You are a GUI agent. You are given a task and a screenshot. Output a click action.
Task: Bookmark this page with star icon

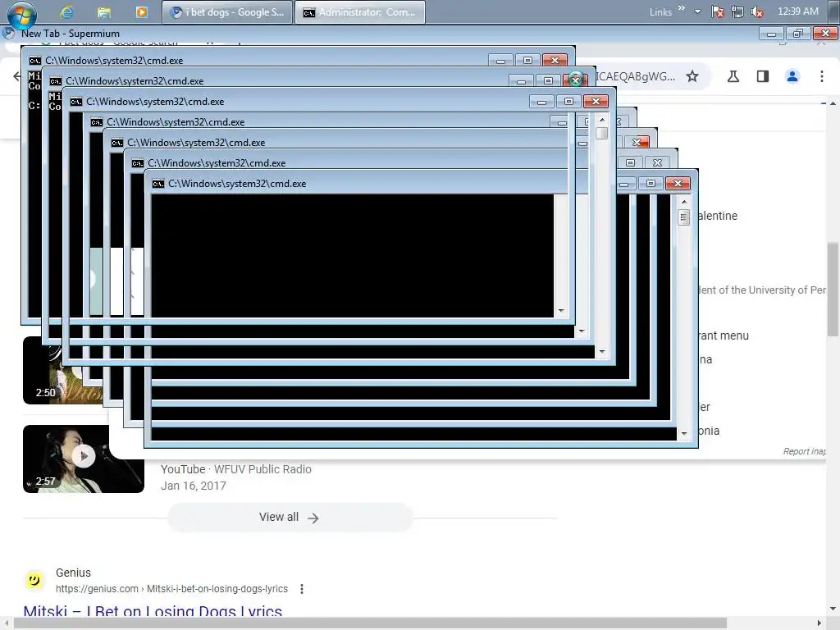692,76
